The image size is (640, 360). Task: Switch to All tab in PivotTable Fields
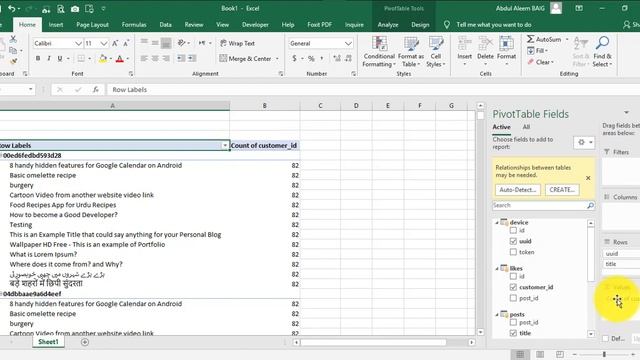click(x=526, y=127)
